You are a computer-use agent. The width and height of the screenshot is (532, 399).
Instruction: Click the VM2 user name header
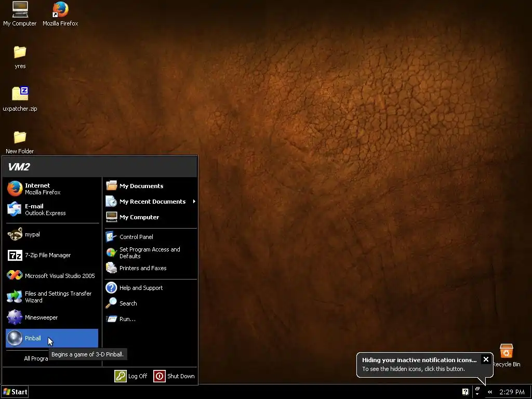pos(19,167)
